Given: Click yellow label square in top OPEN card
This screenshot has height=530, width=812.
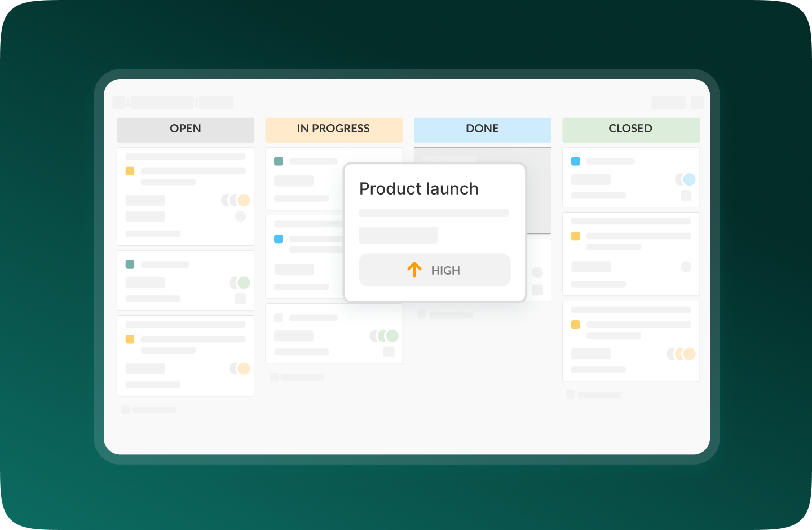Looking at the screenshot, I should 130,171.
